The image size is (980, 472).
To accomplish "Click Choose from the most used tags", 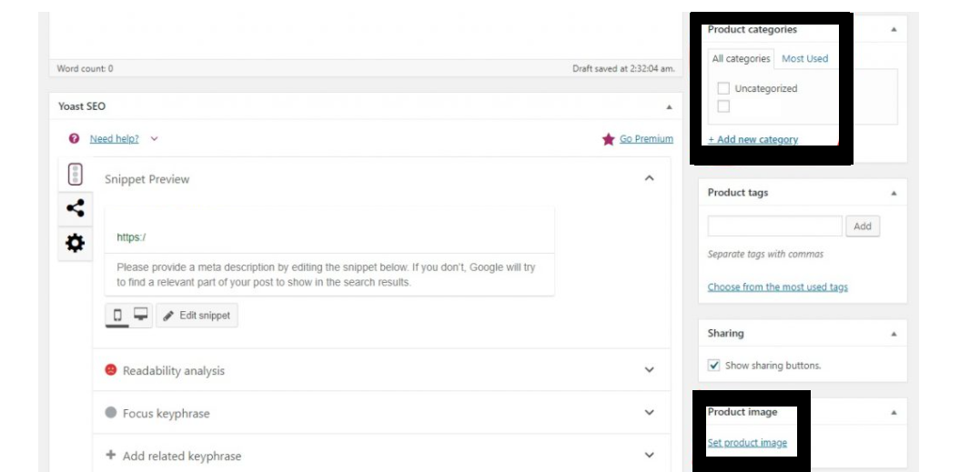I will tap(777, 287).
